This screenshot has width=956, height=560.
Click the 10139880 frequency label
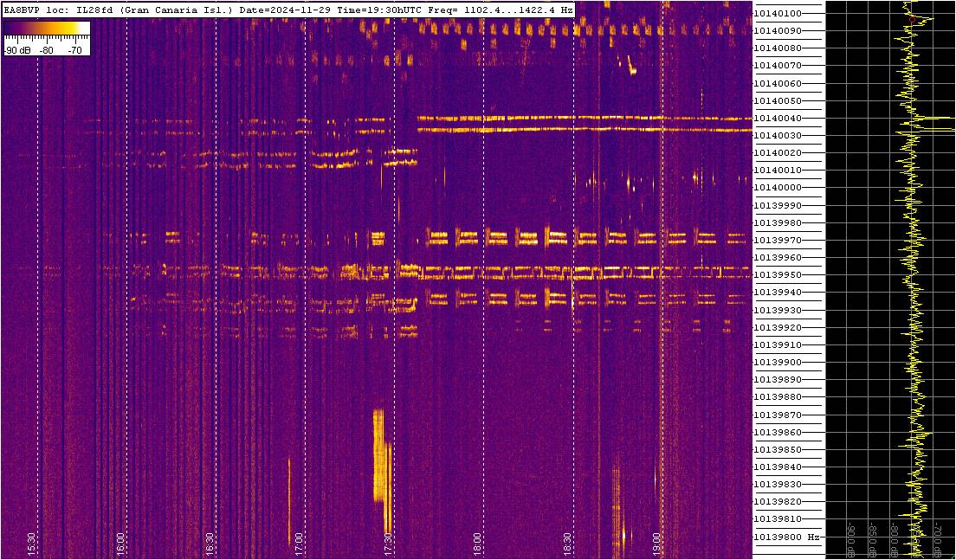(778, 397)
